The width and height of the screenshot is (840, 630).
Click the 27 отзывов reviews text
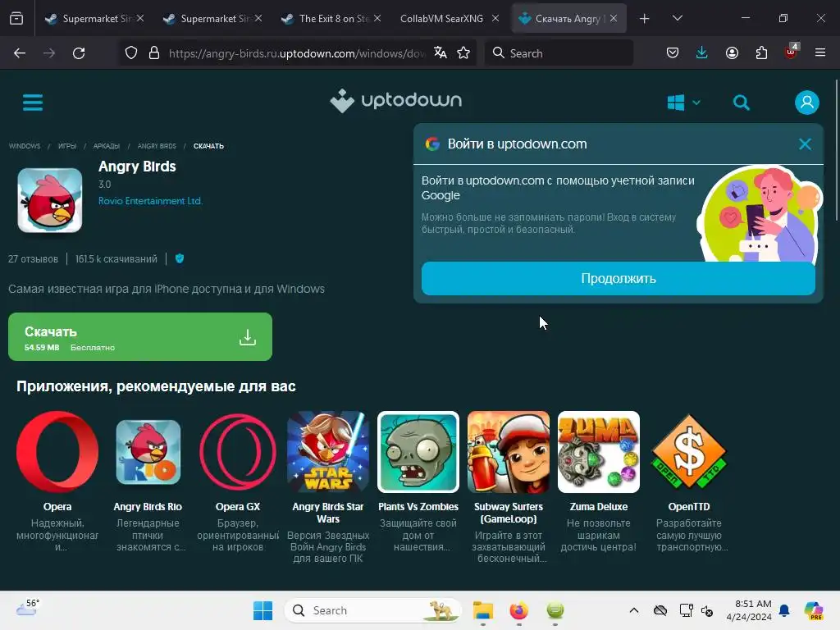(x=33, y=258)
